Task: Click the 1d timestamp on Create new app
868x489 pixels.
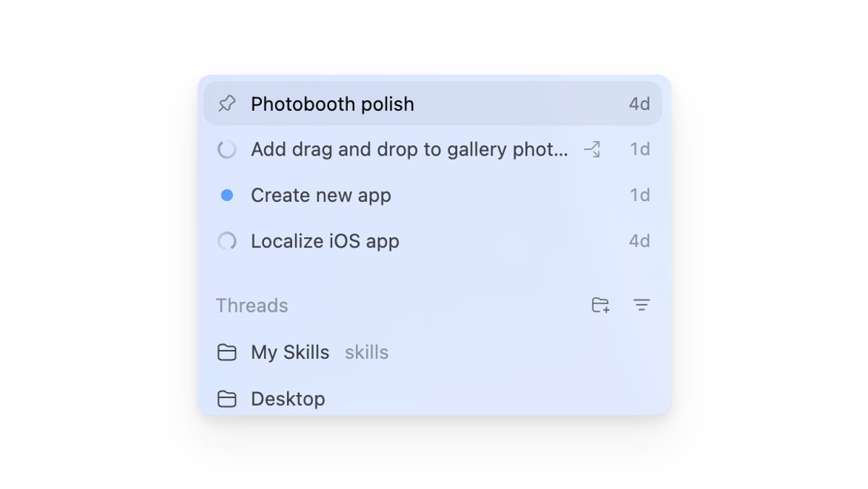Action: pyautogui.click(x=639, y=195)
